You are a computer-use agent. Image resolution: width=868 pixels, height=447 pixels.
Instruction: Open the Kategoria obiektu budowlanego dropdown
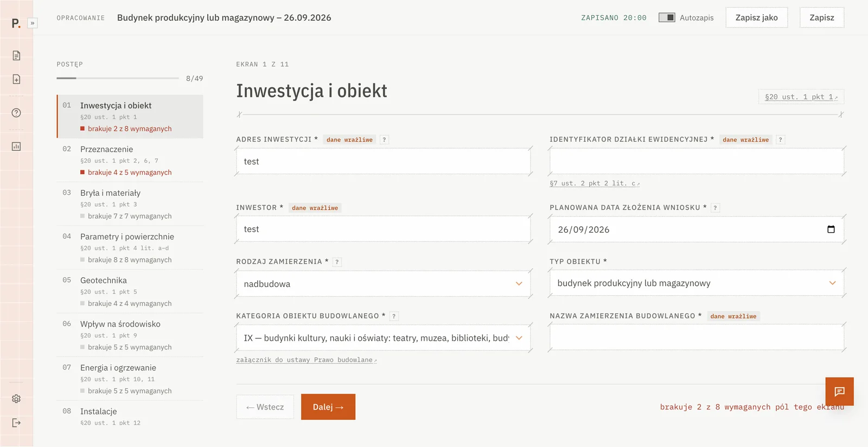tap(384, 338)
